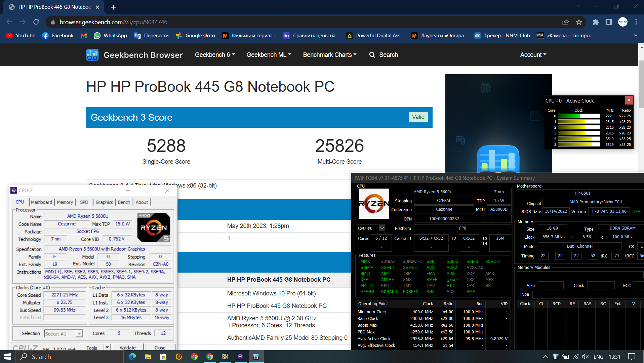Expand the Geekbench ML menu
The width and height of the screenshot is (644, 363).
click(269, 55)
